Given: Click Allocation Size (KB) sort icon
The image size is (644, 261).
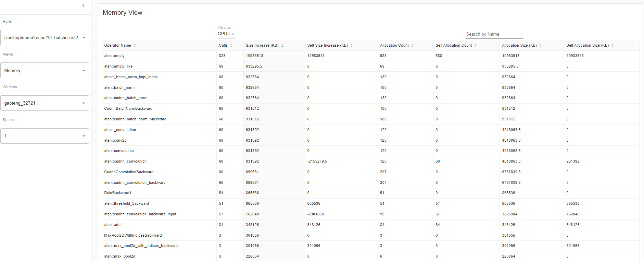Looking at the screenshot, I should 540,46.
